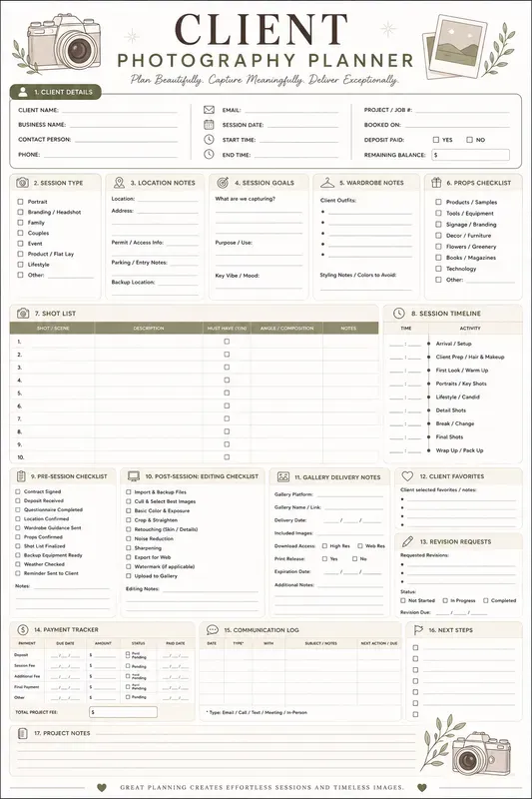
Task: Click the dollar icon for Payment Tracker
Action: [22, 629]
